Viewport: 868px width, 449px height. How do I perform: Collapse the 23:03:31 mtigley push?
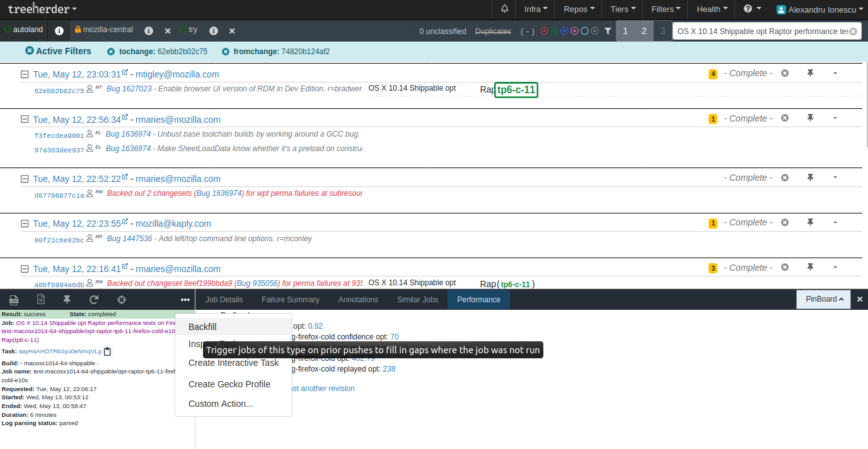(25, 74)
